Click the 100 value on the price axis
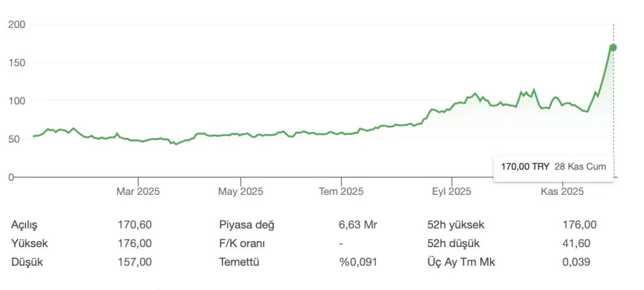This screenshot has width=644, height=290. (x=17, y=101)
